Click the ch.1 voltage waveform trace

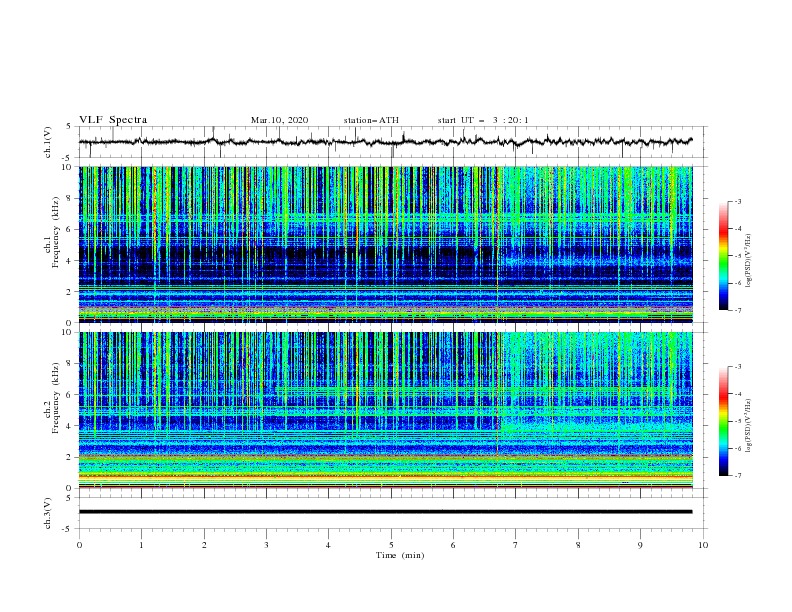[385, 142]
